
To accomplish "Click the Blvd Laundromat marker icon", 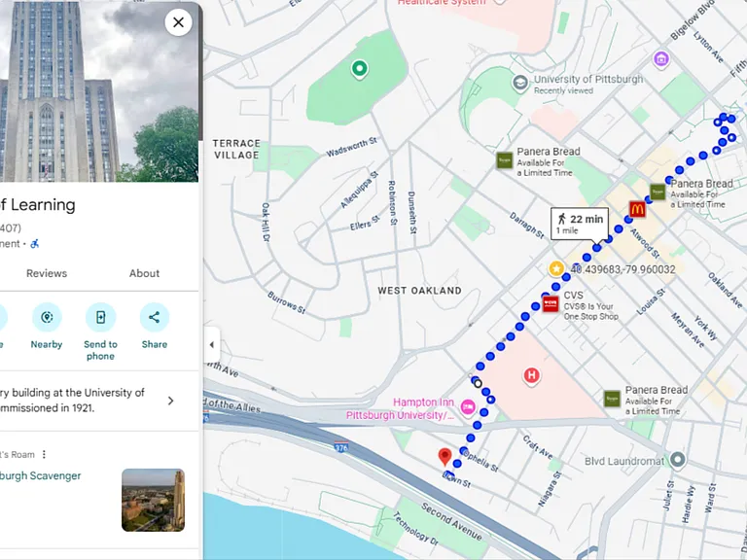I will (x=677, y=460).
